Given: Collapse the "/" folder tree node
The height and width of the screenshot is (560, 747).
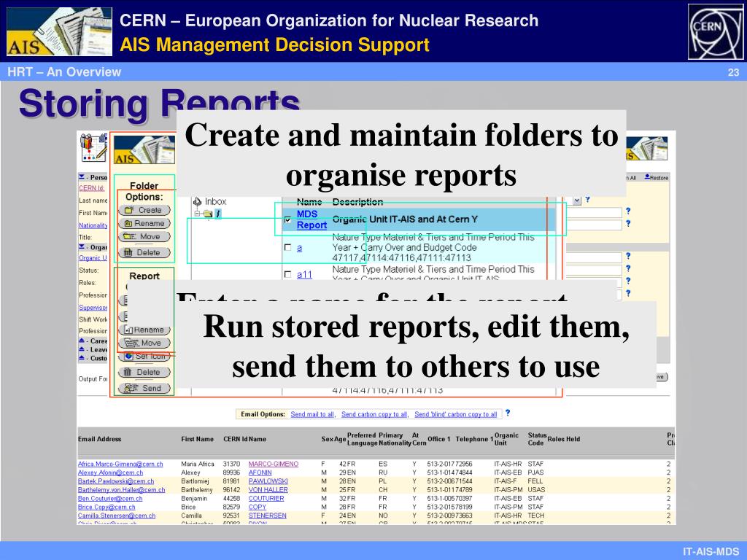Looking at the screenshot, I should (197, 214).
